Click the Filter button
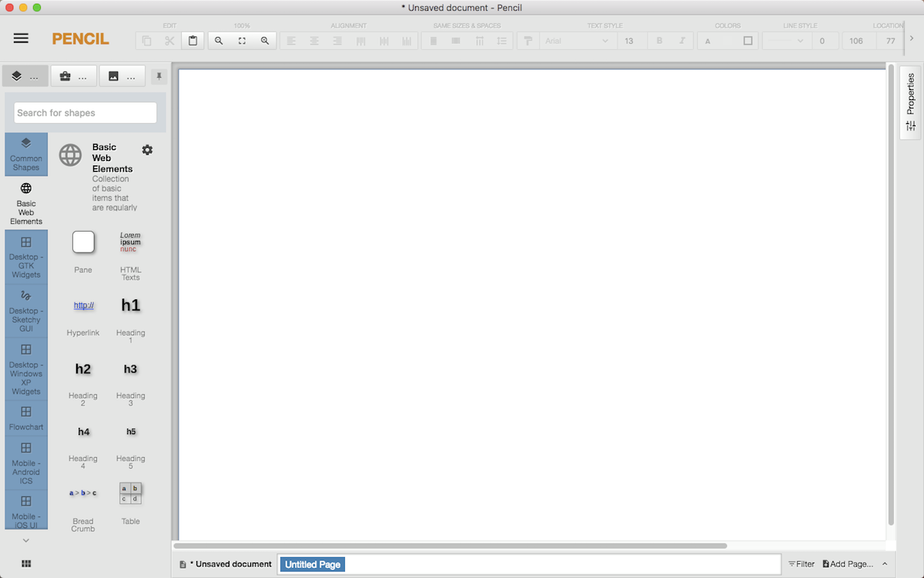This screenshot has height=578, width=924. tap(801, 564)
